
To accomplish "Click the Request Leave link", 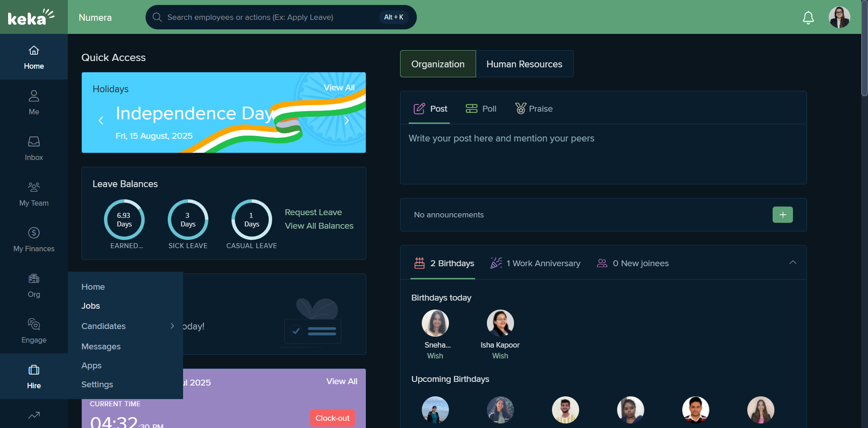I will (313, 212).
